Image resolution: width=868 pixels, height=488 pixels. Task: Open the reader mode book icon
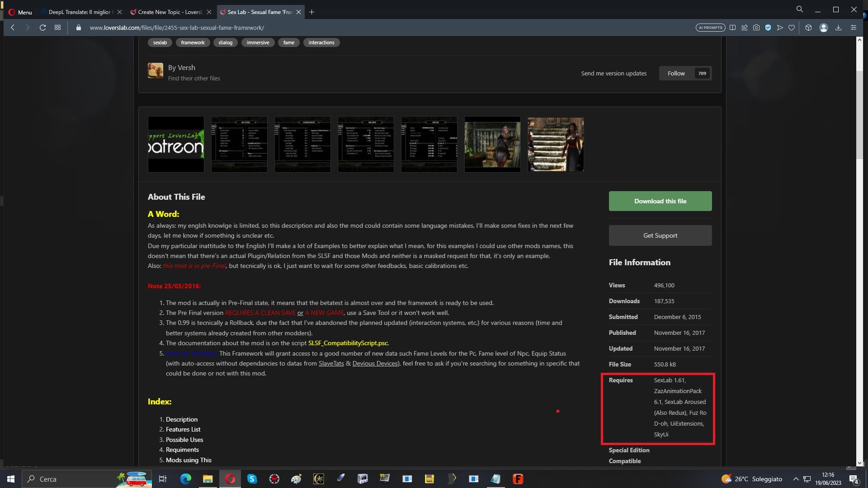point(732,28)
